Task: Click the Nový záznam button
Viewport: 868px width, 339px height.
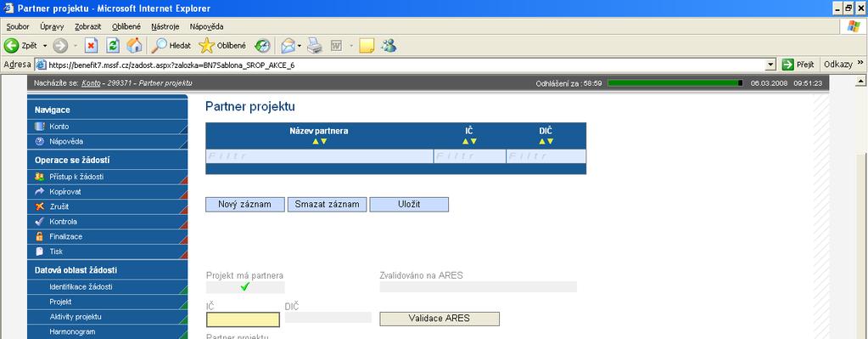Action: coord(245,205)
